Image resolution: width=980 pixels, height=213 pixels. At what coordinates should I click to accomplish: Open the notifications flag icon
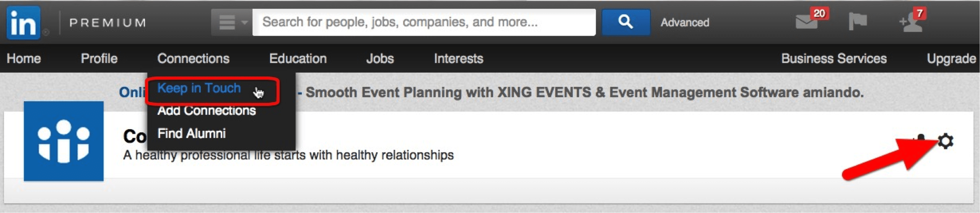coord(857,21)
